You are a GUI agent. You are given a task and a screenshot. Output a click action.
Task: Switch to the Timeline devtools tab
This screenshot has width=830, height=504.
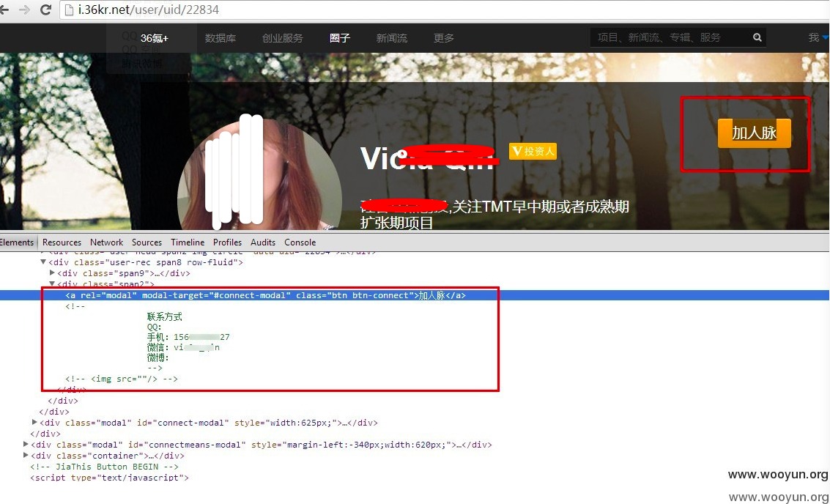(188, 242)
